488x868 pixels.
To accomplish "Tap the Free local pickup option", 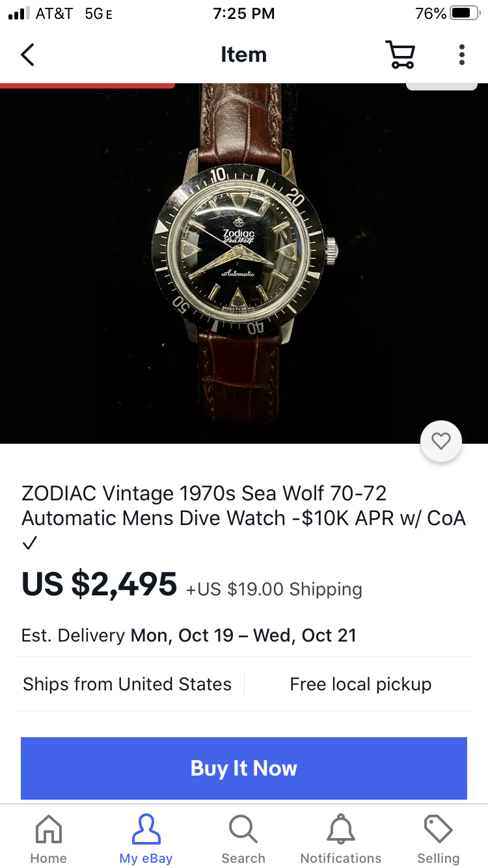I will click(x=360, y=684).
